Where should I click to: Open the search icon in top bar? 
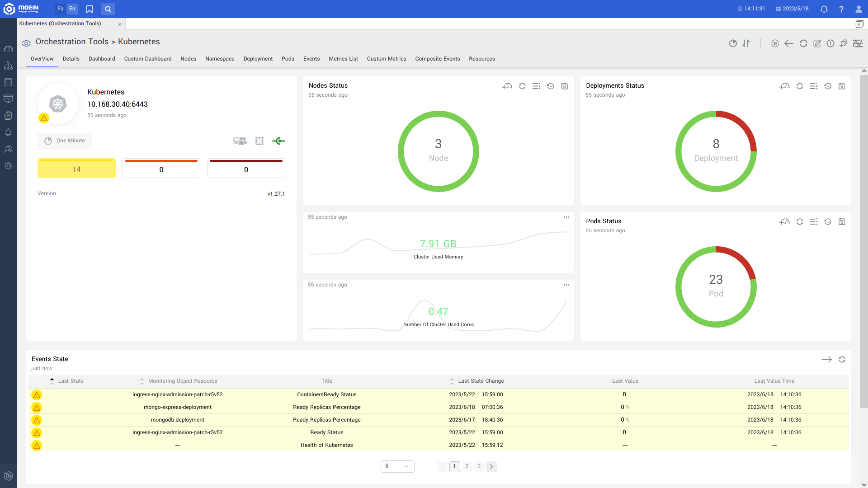coord(108,9)
